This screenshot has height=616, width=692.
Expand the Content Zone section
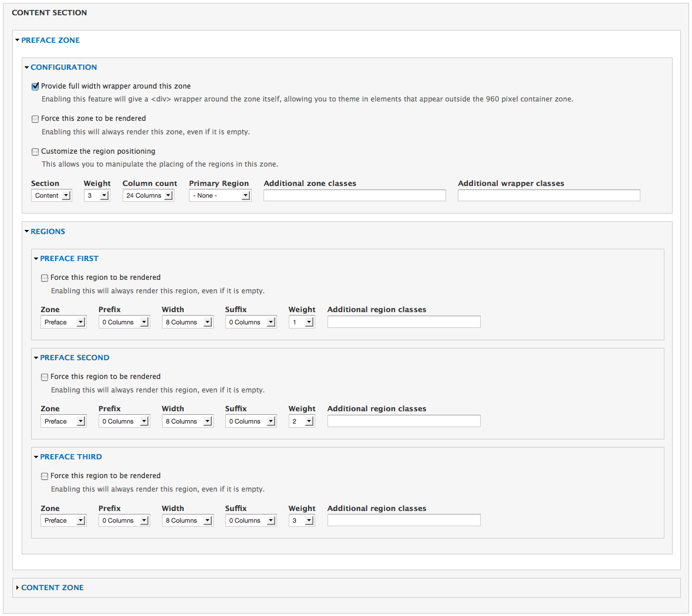52,587
